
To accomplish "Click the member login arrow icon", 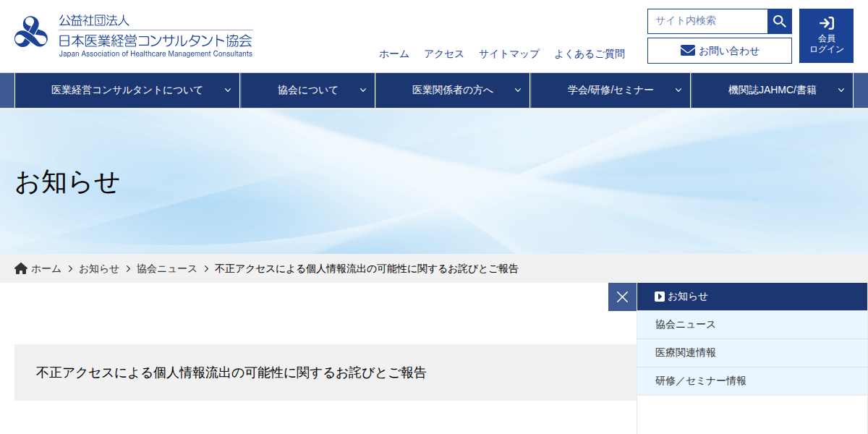I will [x=826, y=23].
